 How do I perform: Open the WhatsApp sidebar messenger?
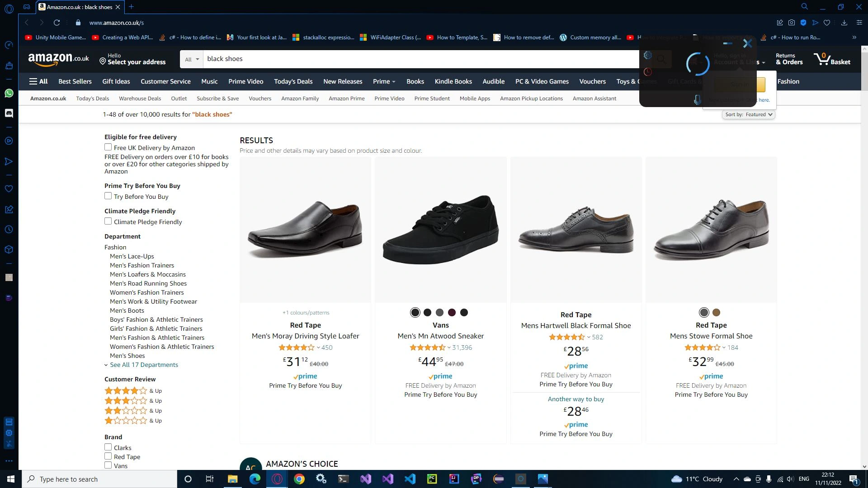click(x=9, y=94)
